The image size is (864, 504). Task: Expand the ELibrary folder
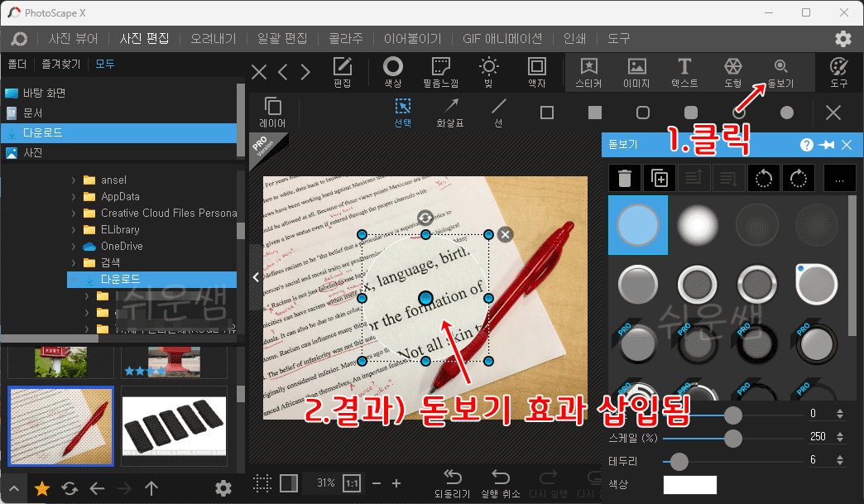click(74, 230)
